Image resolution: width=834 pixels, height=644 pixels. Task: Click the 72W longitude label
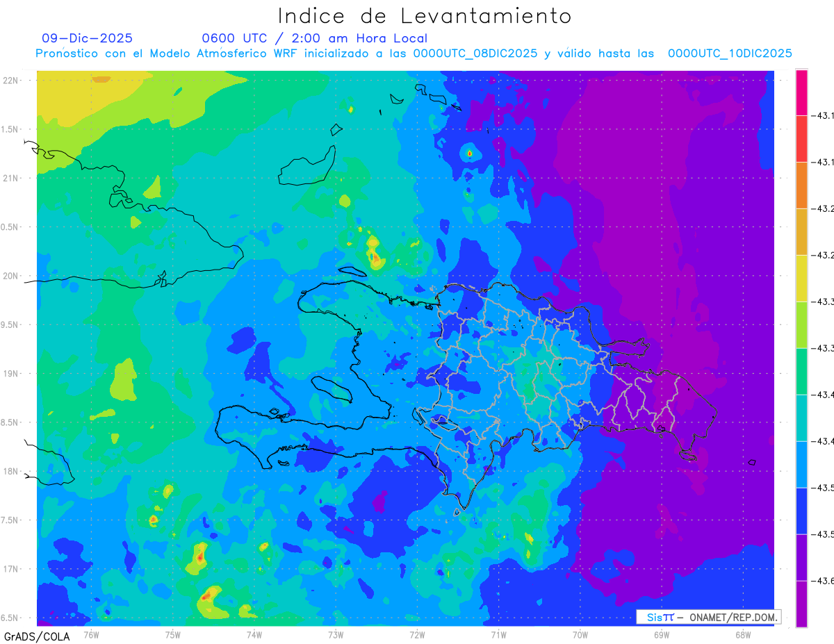[x=417, y=634]
